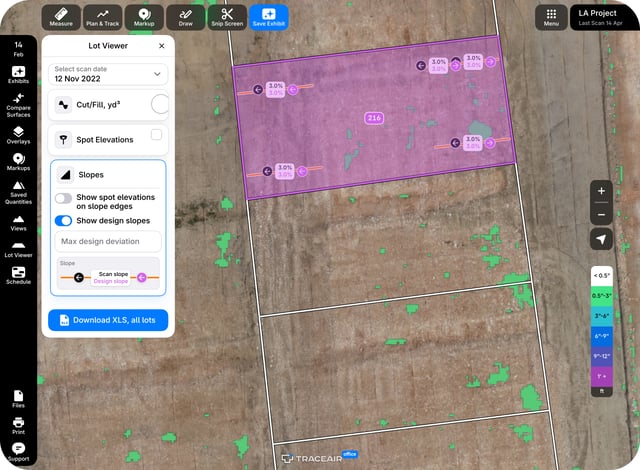Image resolution: width=640 pixels, height=470 pixels.
Task: Click the Slopes section header
Action: tap(108, 175)
